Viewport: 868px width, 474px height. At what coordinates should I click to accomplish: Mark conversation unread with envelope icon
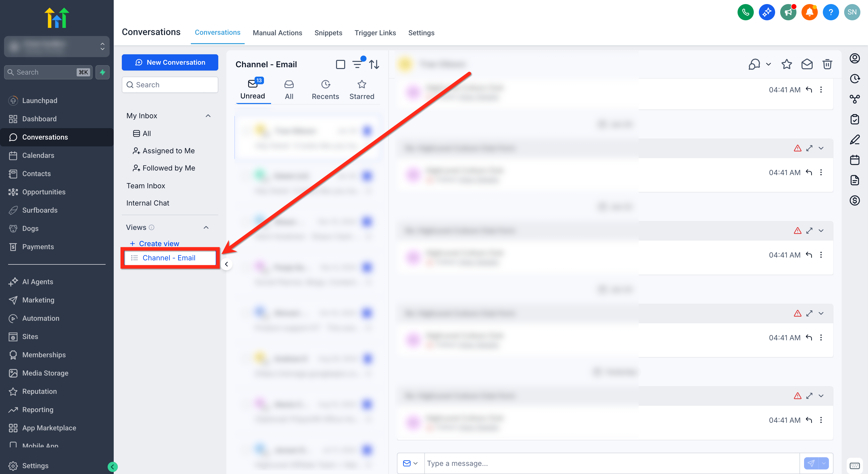pos(807,64)
